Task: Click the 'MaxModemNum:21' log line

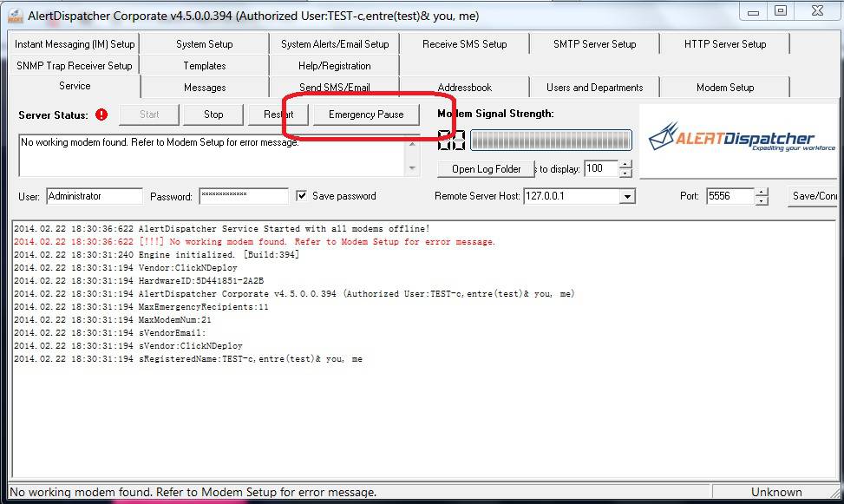Action: [x=113, y=319]
